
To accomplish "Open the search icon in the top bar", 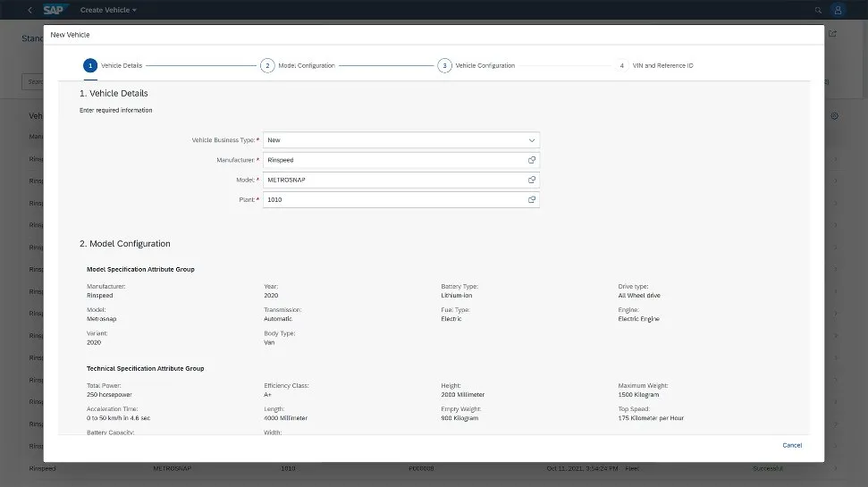I will click(818, 10).
